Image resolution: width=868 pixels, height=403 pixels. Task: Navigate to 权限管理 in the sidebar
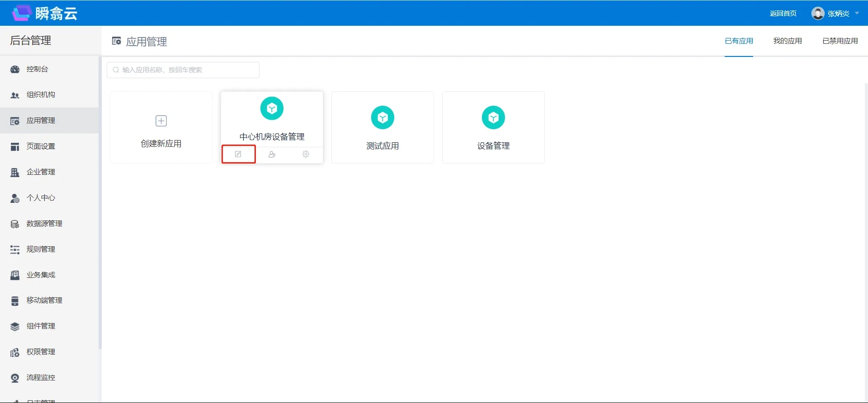pyautogui.click(x=41, y=352)
